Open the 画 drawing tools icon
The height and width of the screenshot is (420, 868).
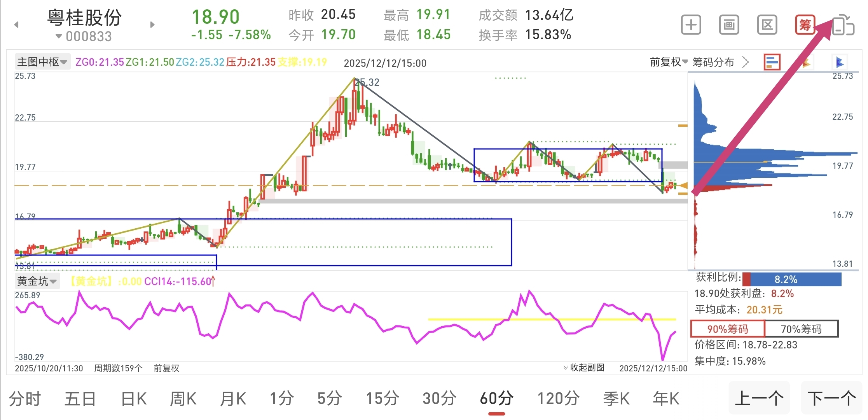729,25
